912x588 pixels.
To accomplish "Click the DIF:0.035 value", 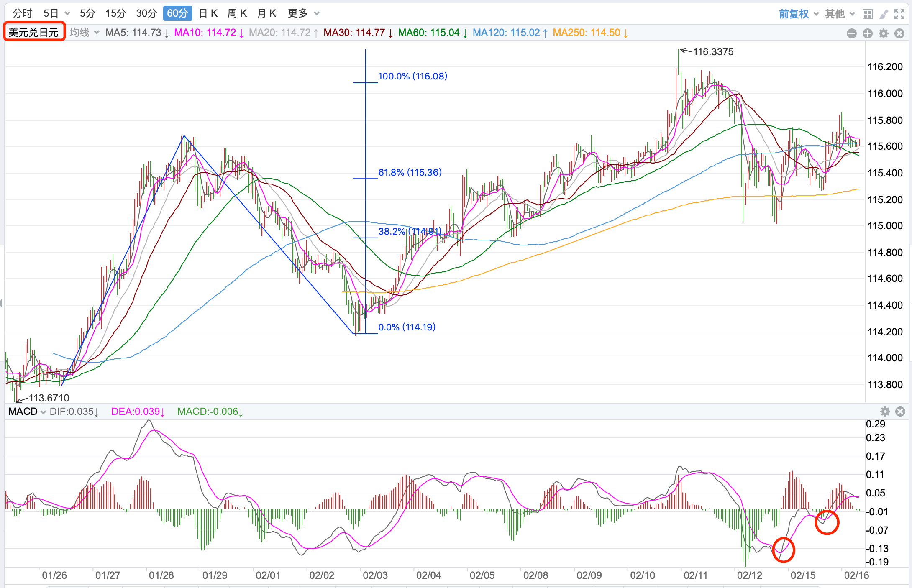I will pos(74,412).
